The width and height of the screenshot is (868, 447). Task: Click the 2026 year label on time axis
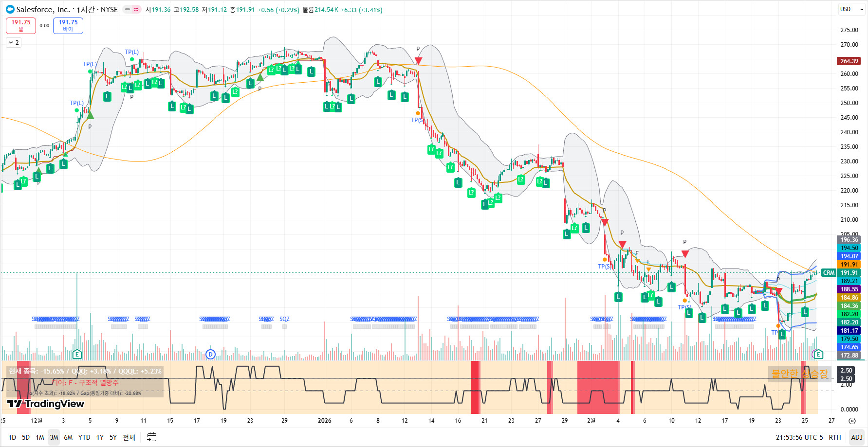(324, 421)
